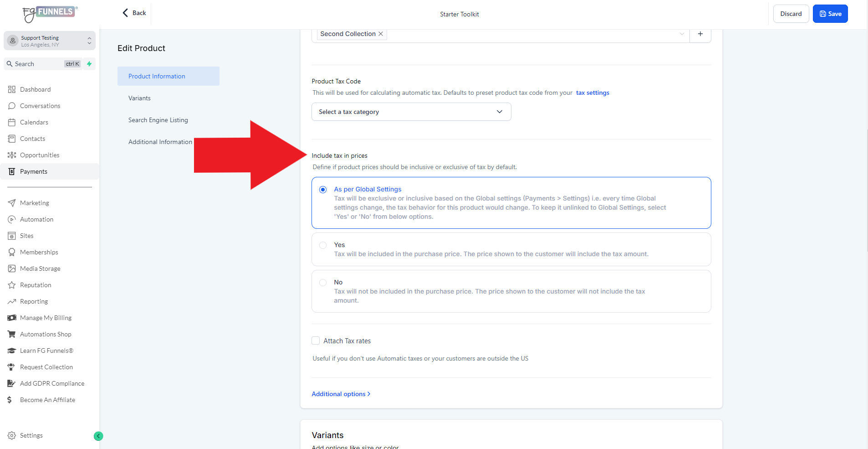Click the Contacts icon in sidebar
The width and height of the screenshot is (868, 449).
(x=12, y=139)
